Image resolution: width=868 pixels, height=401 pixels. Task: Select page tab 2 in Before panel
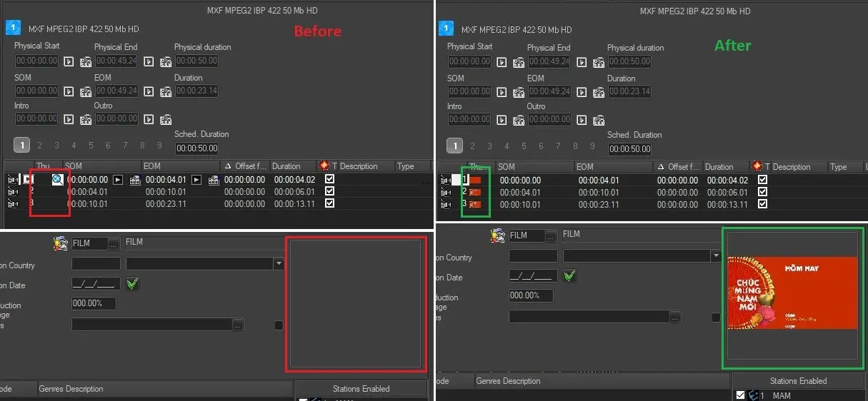[39, 146]
